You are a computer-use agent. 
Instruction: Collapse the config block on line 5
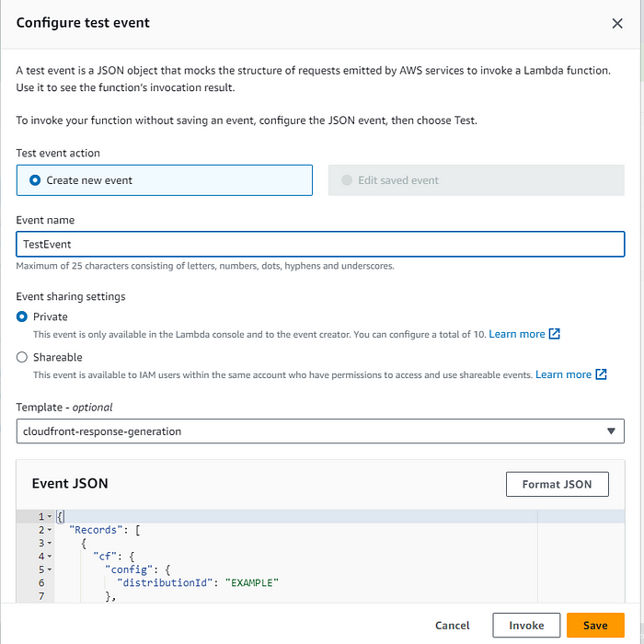pos(50,569)
